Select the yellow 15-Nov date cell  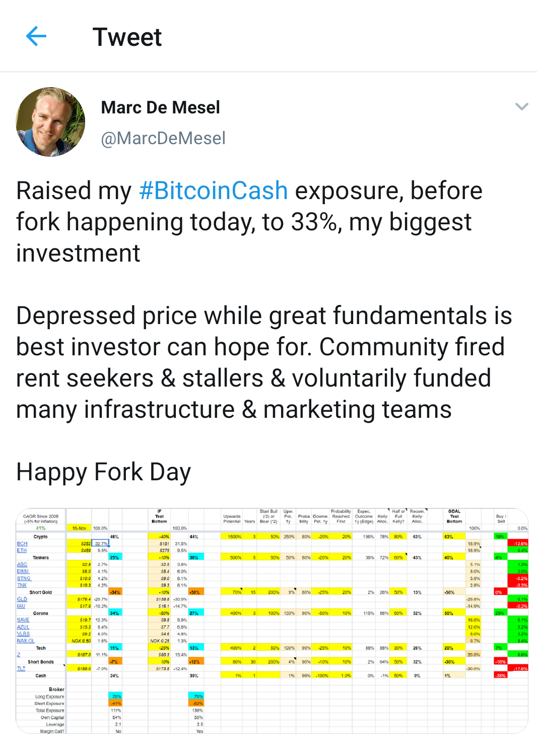[79, 528]
